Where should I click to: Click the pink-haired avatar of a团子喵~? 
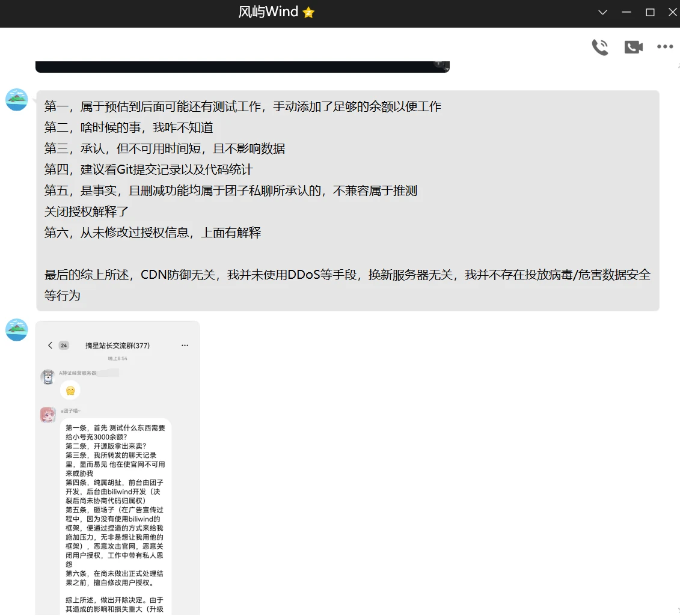pos(48,415)
